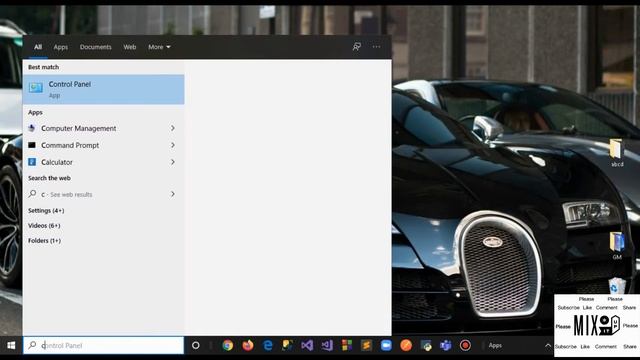This screenshot has height=360, width=640.
Task: Open the orange Postman taskbar icon
Action: coord(406,345)
